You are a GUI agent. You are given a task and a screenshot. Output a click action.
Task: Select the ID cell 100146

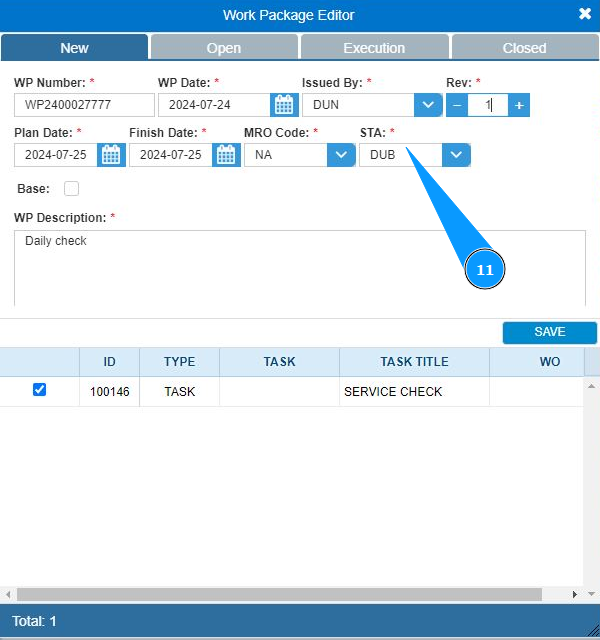[109, 392]
